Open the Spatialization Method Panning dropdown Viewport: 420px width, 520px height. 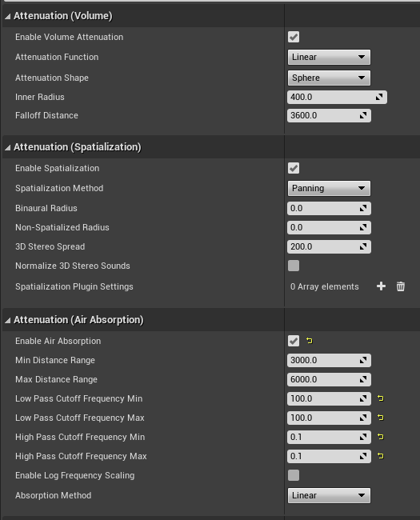point(329,188)
